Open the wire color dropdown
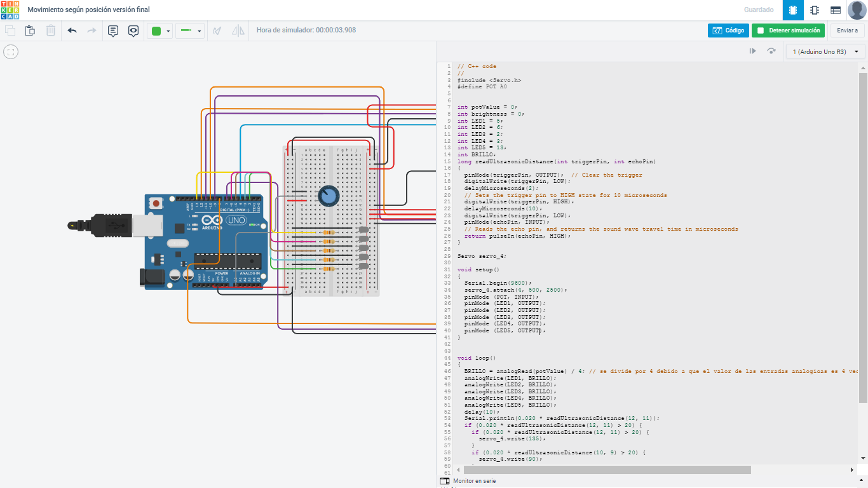The width and height of the screenshot is (868, 488). 161,30
